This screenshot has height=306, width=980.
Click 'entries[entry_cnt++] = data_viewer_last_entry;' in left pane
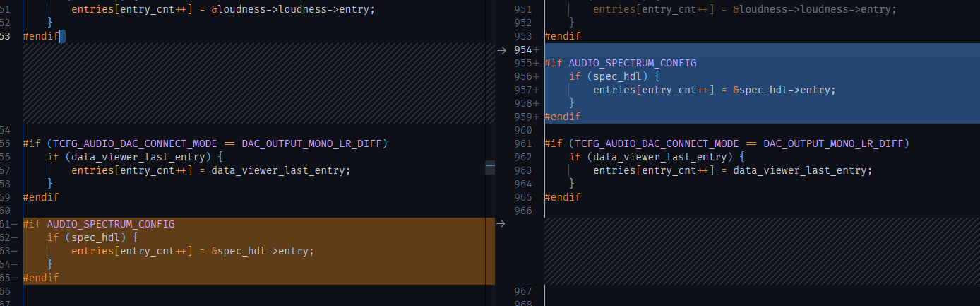[x=211, y=170]
